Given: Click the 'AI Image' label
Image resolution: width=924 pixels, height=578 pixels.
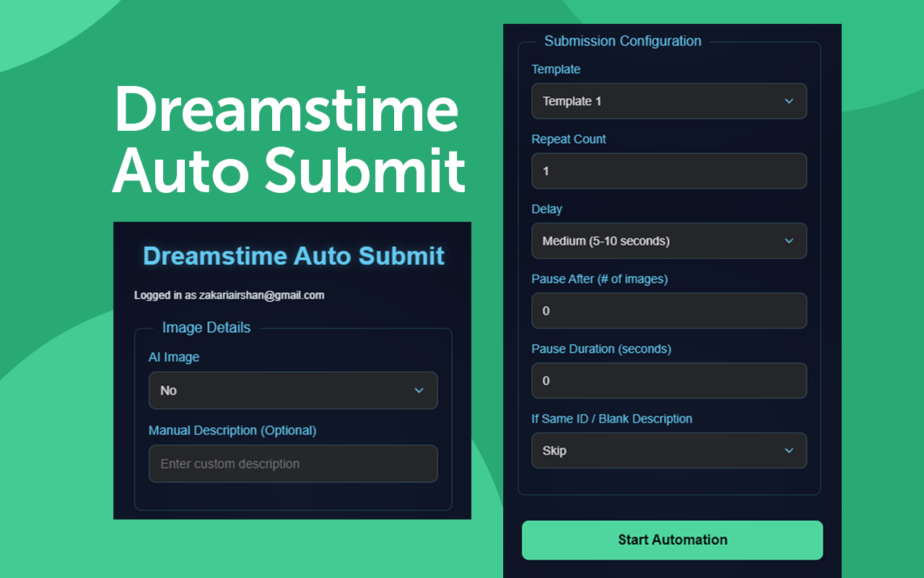Looking at the screenshot, I should pos(174,357).
